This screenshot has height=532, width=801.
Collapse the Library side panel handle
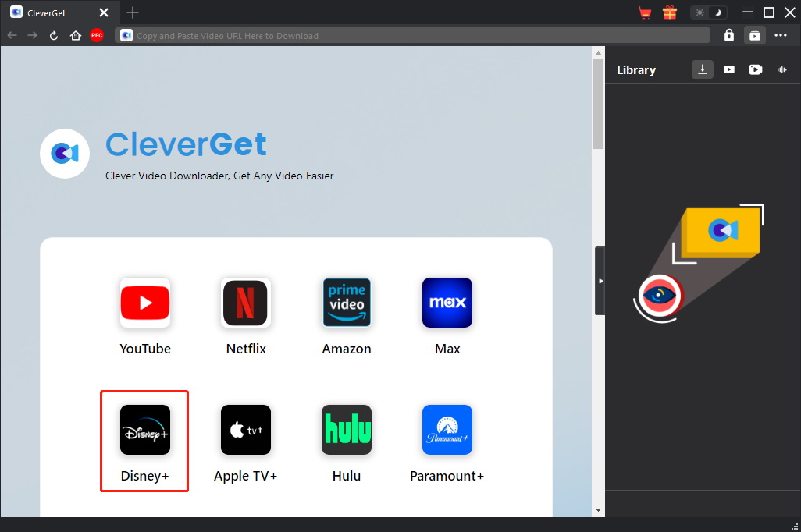click(x=600, y=281)
